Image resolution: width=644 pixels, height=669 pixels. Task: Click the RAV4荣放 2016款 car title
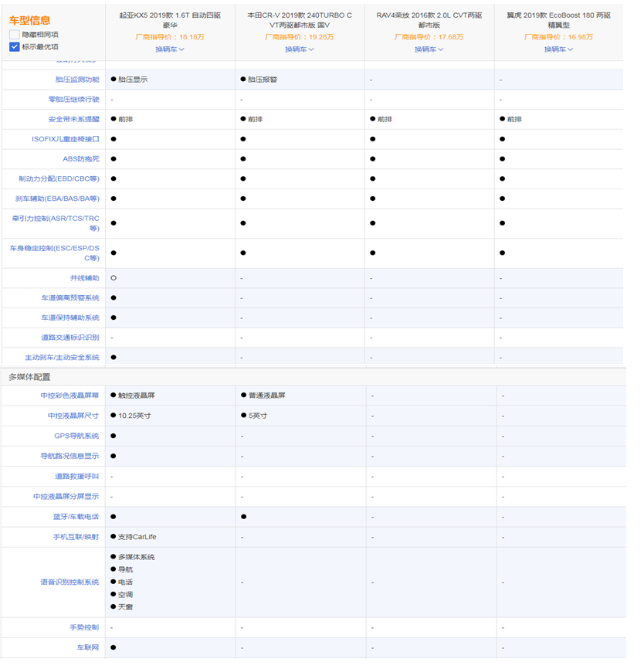point(429,21)
